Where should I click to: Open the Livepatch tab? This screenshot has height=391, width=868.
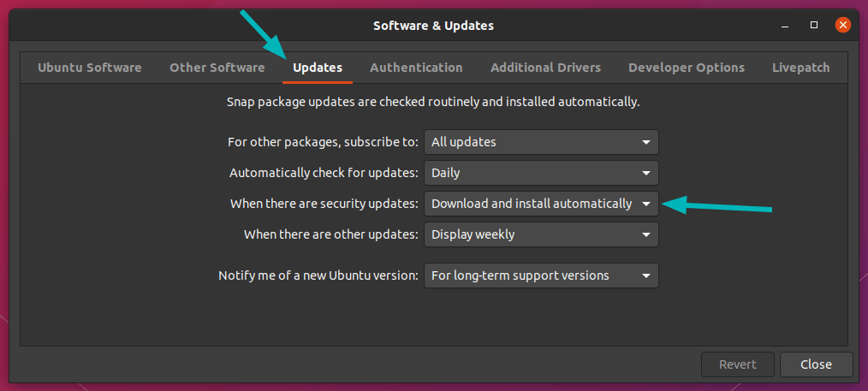(x=800, y=68)
